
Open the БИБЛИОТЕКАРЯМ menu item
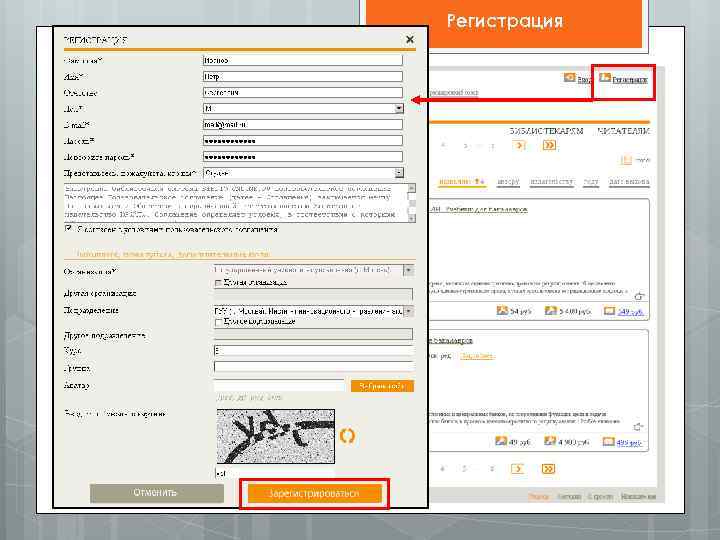[x=546, y=131]
